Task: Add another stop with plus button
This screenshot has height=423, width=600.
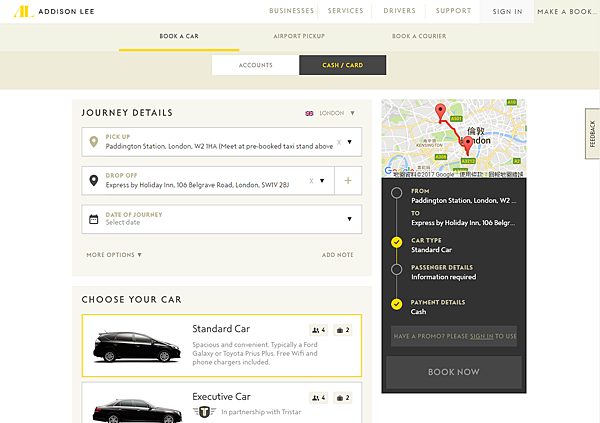Action: click(x=348, y=181)
